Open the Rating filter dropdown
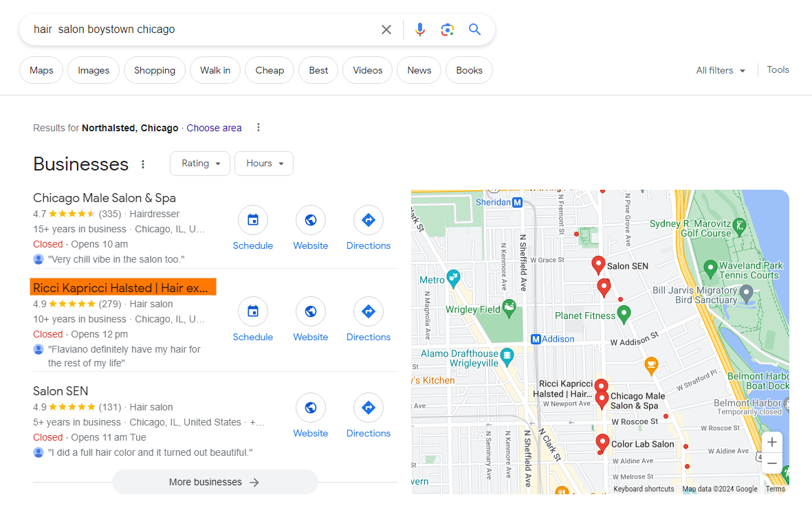812x508 pixels. (200, 164)
